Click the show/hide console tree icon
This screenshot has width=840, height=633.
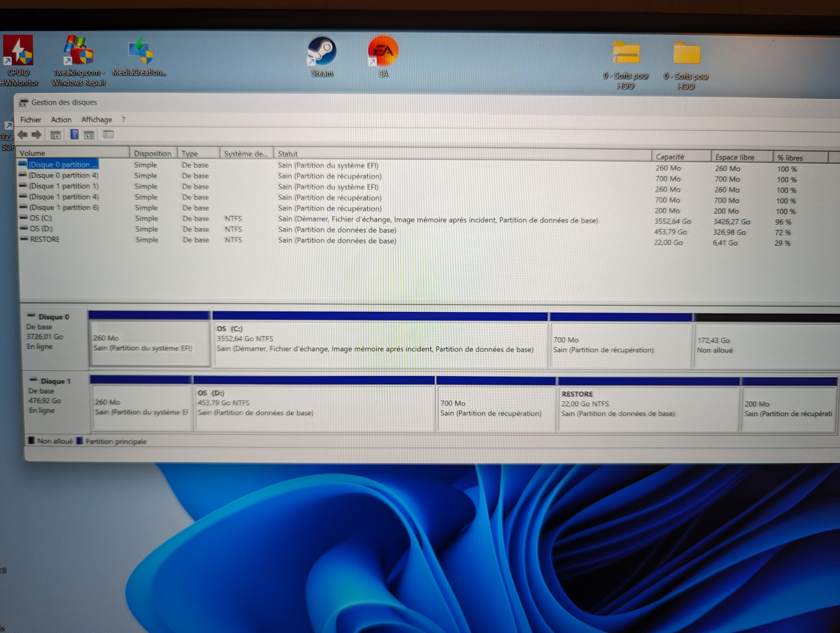point(56,135)
